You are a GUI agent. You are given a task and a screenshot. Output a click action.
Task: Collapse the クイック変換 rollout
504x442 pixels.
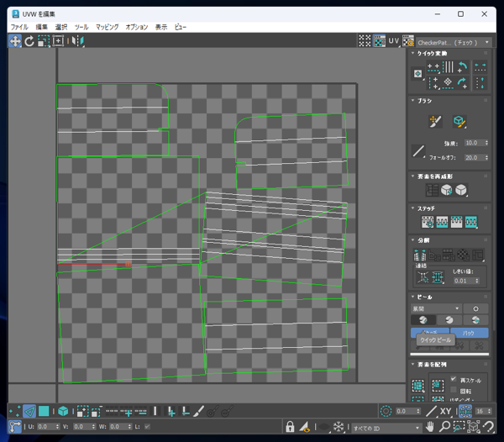413,53
